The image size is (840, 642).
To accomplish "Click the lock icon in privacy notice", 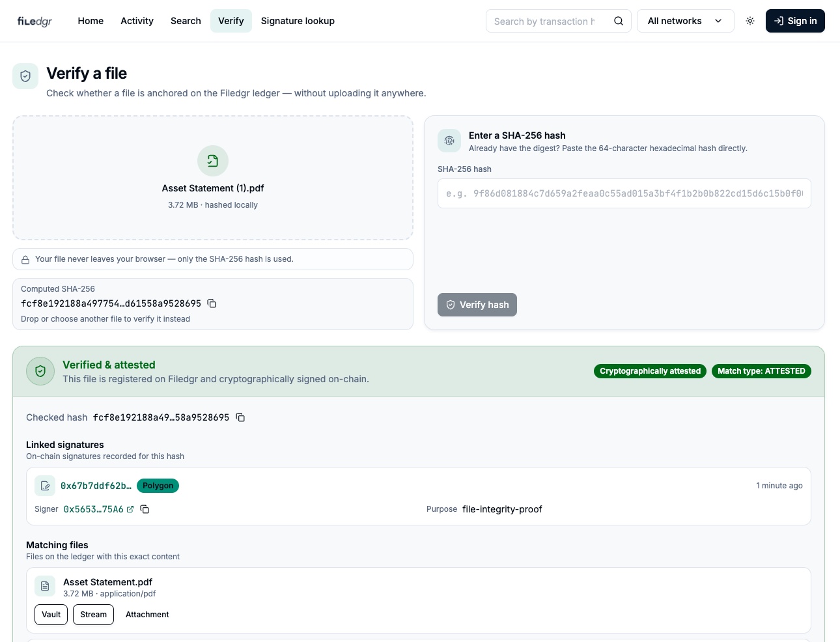I will click(x=25, y=260).
